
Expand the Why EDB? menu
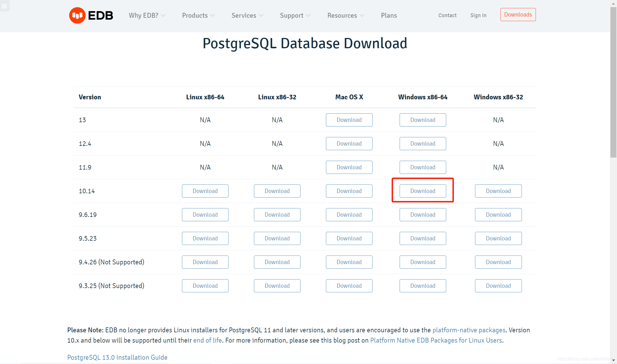(147, 15)
